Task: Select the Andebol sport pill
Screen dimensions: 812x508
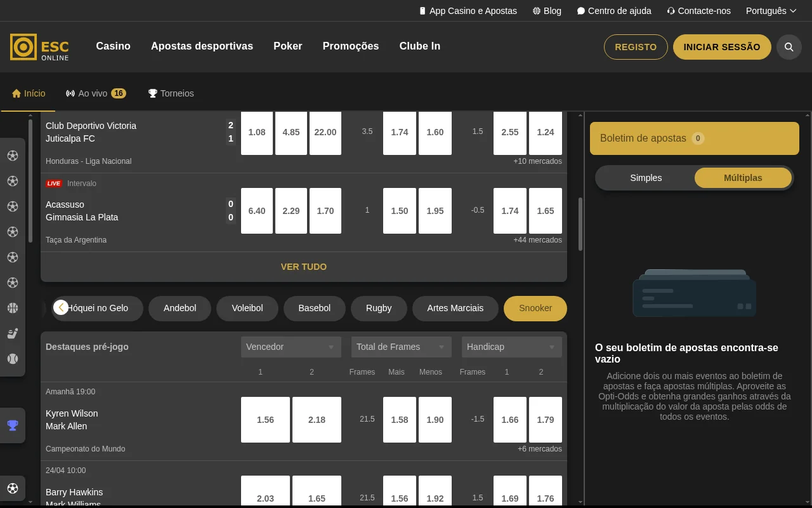Action: [x=180, y=308]
